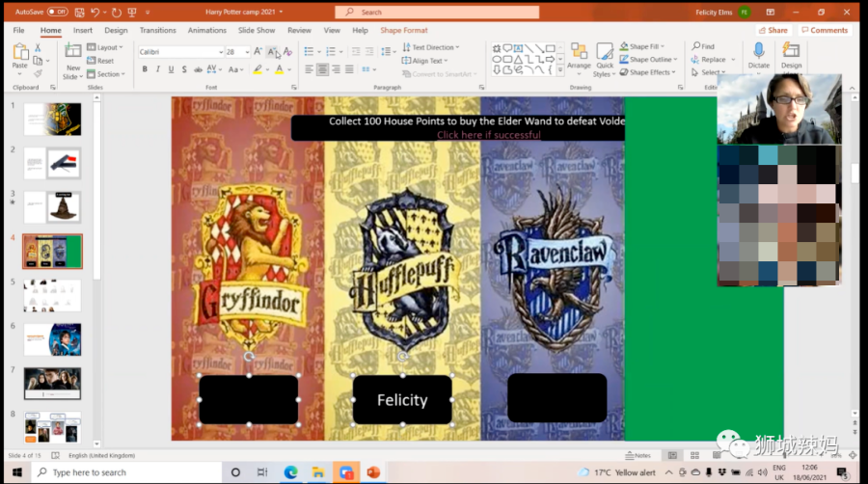Apply the font color swatch
The height and width of the screenshot is (484, 868).
[x=280, y=69]
